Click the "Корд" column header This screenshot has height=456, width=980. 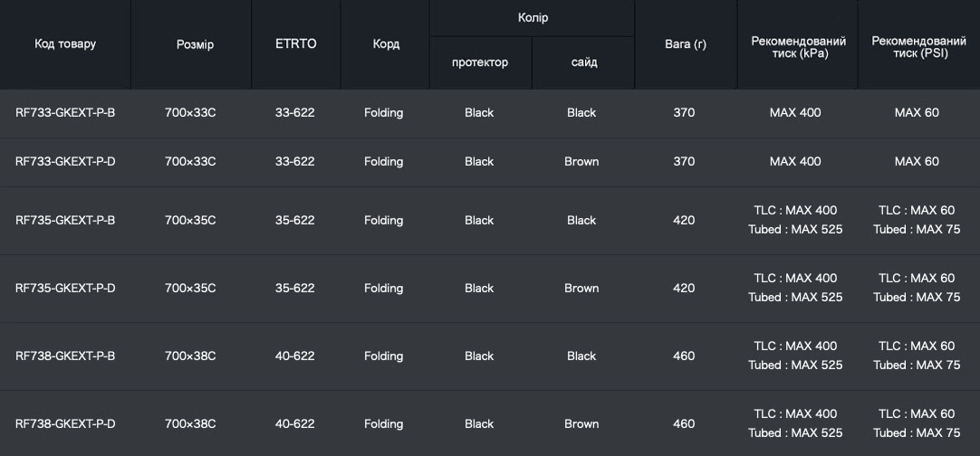386,43
